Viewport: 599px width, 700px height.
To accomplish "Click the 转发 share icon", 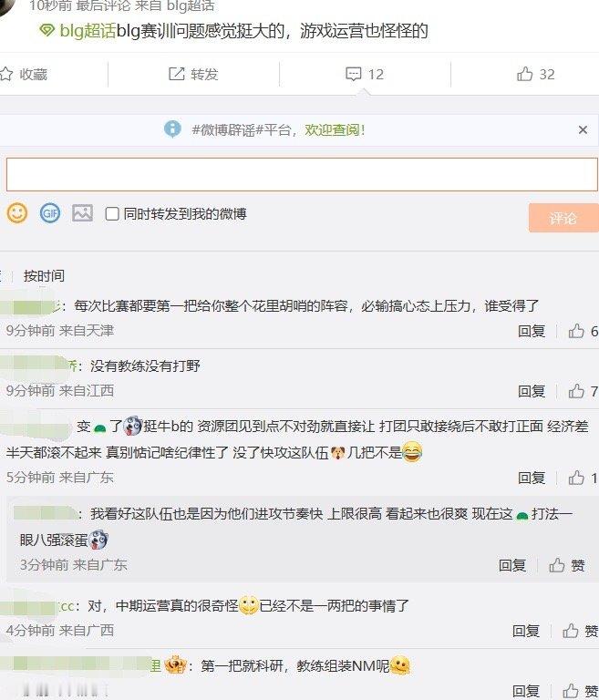I will point(177,74).
